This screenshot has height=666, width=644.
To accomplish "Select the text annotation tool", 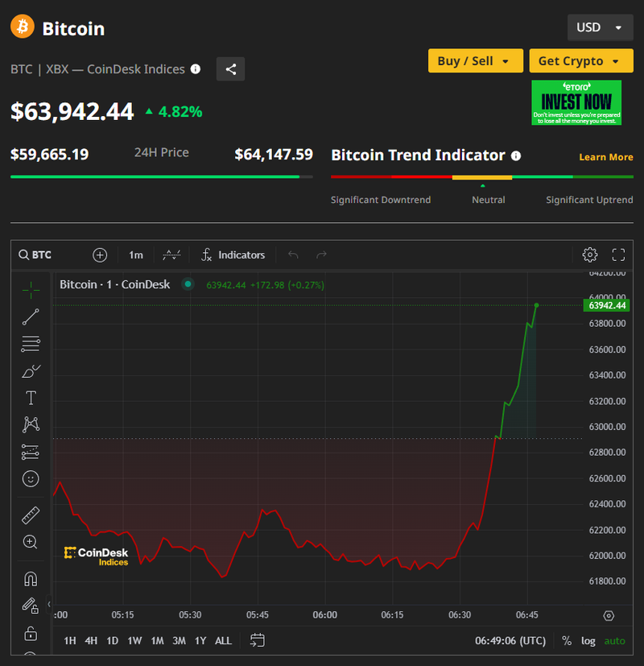I will [x=31, y=398].
